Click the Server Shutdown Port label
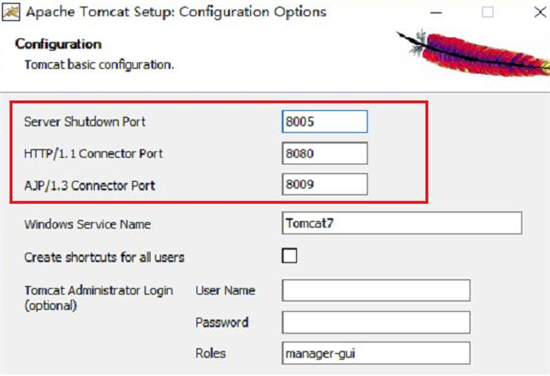Screen dimensions: 550x376 [85, 122]
